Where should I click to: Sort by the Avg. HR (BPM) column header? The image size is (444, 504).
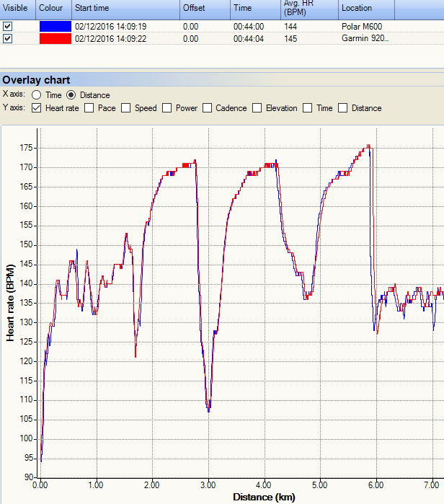pyautogui.click(x=309, y=9)
